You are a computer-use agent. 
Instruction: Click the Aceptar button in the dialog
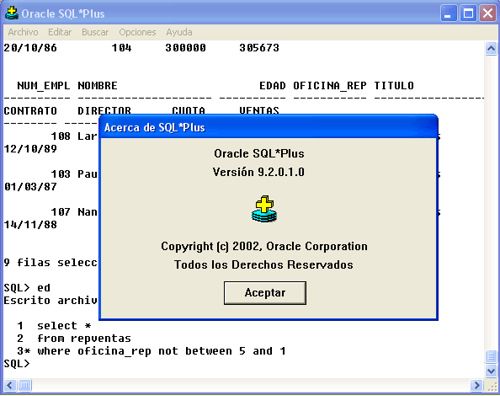point(265,293)
